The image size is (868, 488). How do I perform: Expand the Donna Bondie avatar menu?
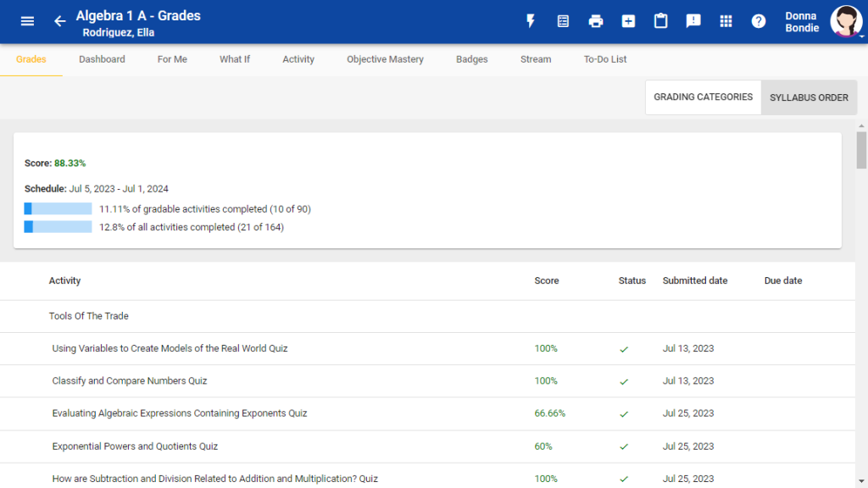point(846,22)
